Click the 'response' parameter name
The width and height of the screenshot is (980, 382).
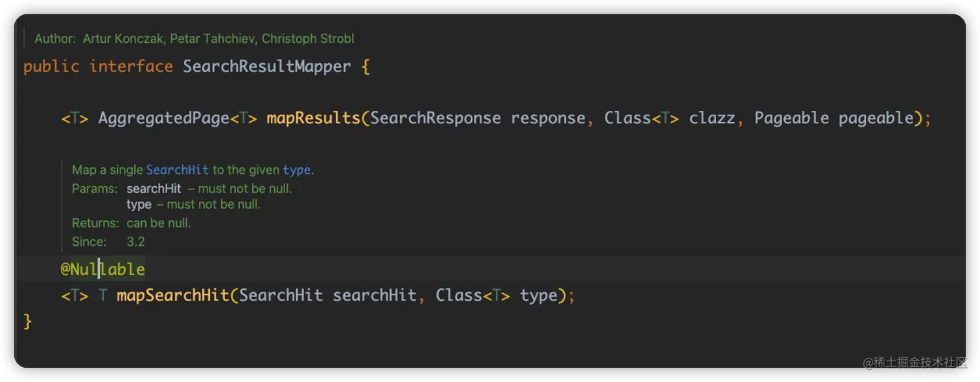548,118
